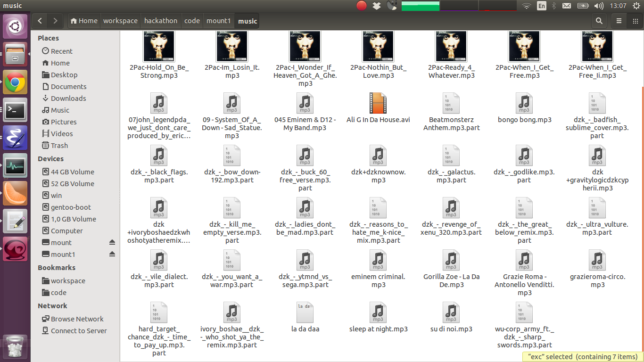This screenshot has width=644, height=362.
Task: Eject the mount device
Action: [x=112, y=242]
